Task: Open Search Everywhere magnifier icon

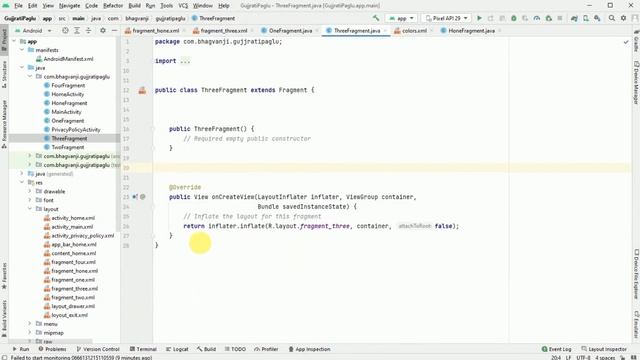Action: [611, 18]
